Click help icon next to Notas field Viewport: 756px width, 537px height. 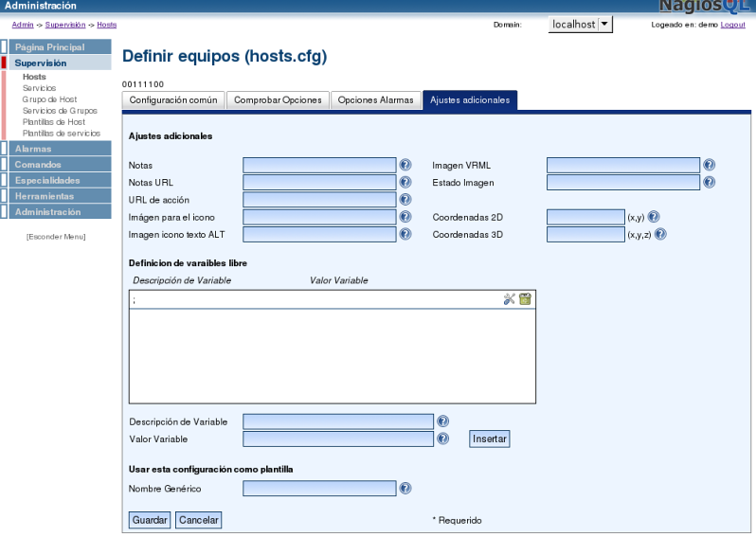pos(405,165)
